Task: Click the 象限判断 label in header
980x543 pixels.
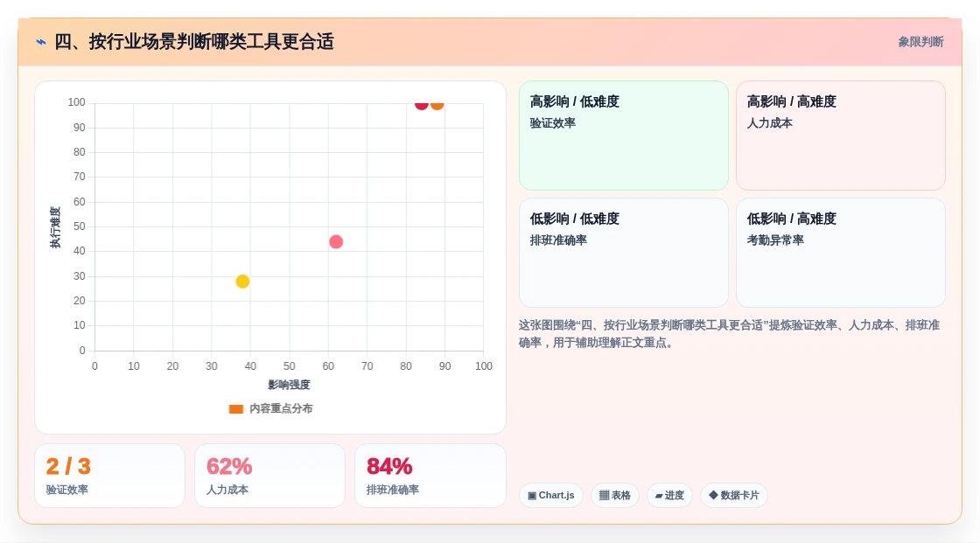Action: click(920, 42)
